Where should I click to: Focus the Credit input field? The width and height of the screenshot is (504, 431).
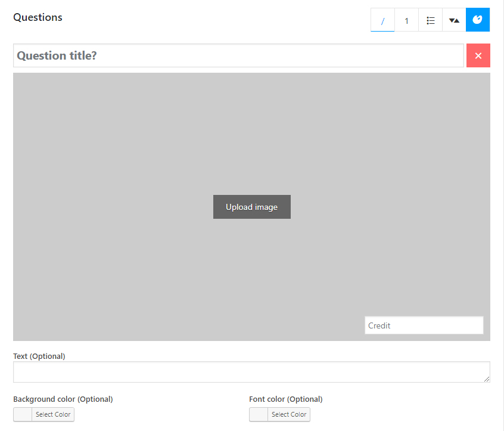pos(424,325)
